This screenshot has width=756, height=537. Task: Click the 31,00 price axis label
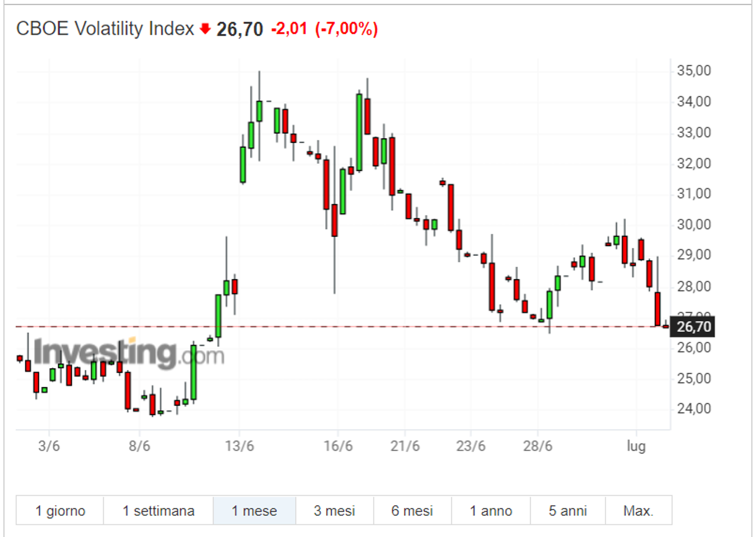pyautogui.click(x=694, y=194)
